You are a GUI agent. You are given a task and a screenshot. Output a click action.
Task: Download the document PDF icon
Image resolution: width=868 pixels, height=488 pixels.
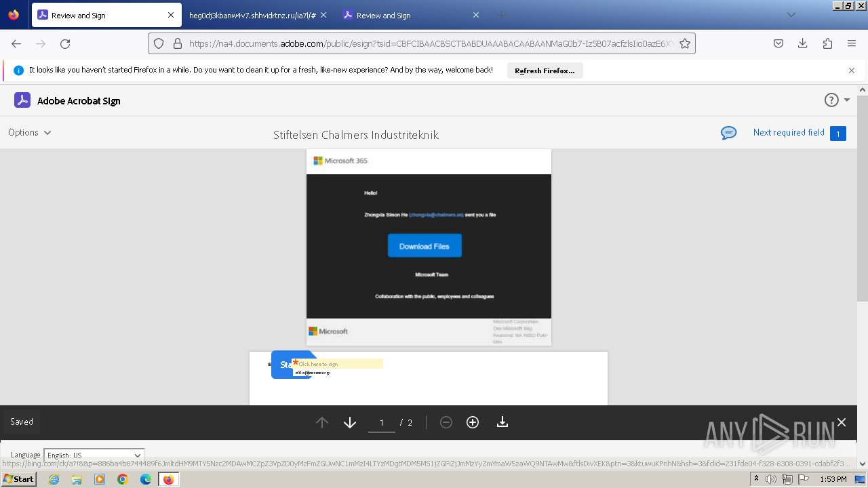[502, 422]
